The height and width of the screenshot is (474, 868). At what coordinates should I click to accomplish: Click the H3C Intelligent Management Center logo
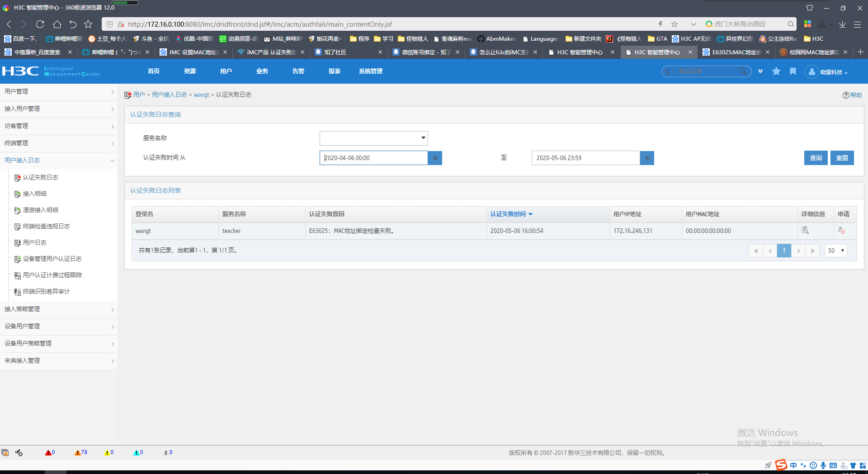pos(51,71)
